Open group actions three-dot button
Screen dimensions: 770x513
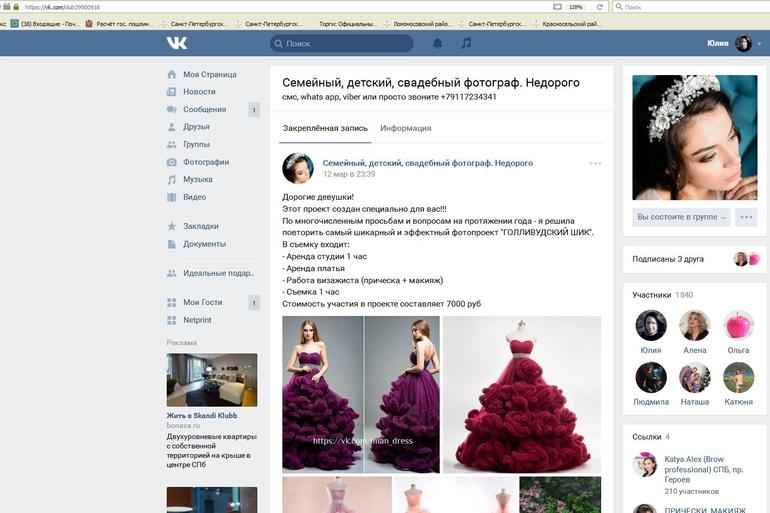[746, 216]
